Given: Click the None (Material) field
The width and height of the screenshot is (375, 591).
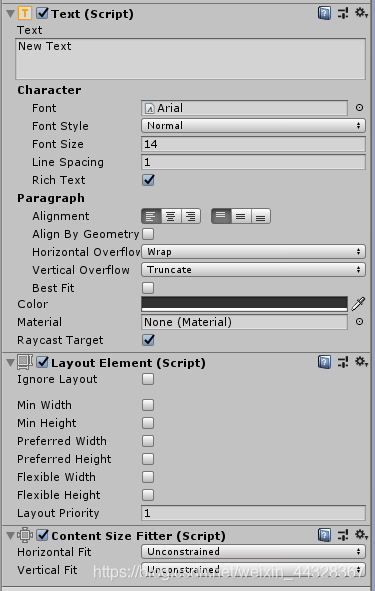Looking at the screenshot, I should tap(244, 322).
